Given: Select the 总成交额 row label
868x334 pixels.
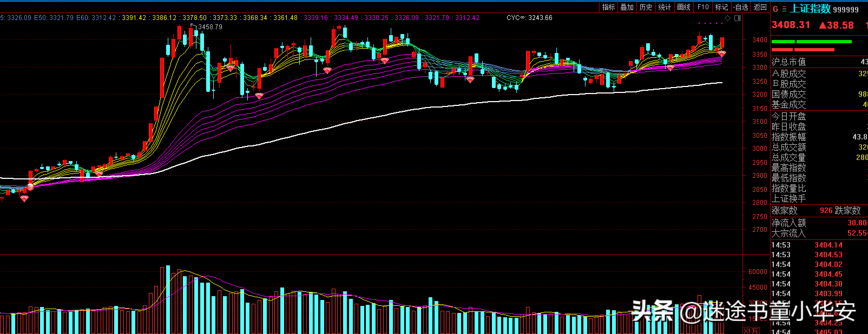Looking at the screenshot, I should coord(788,147).
